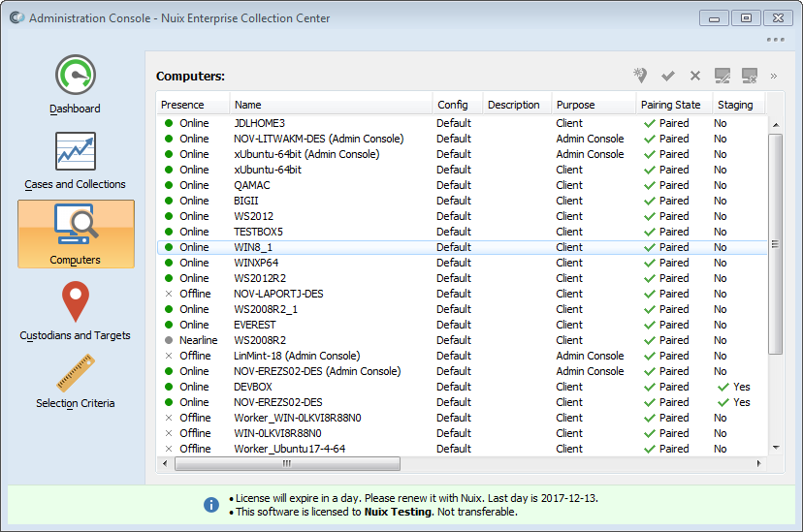Screen dimensions: 803x532
Task: Click offline X icon for LinMint-18 row
Action: point(168,356)
